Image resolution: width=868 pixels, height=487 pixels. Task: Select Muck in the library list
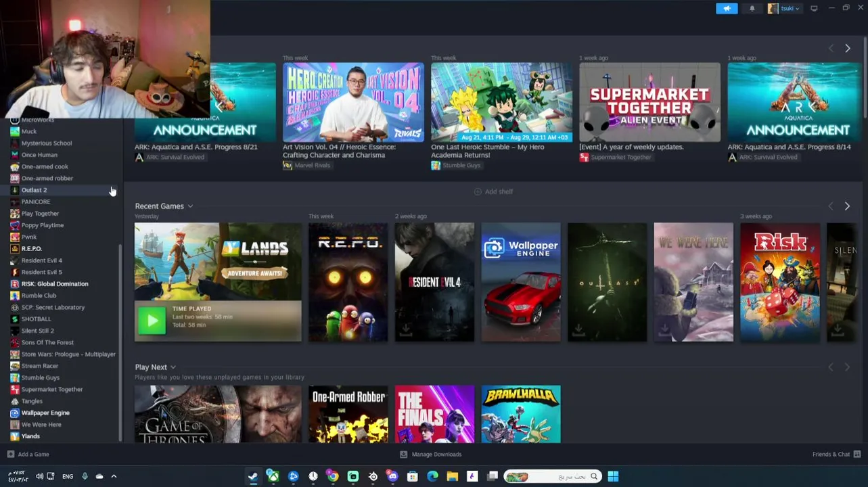(x=29, y=131)
